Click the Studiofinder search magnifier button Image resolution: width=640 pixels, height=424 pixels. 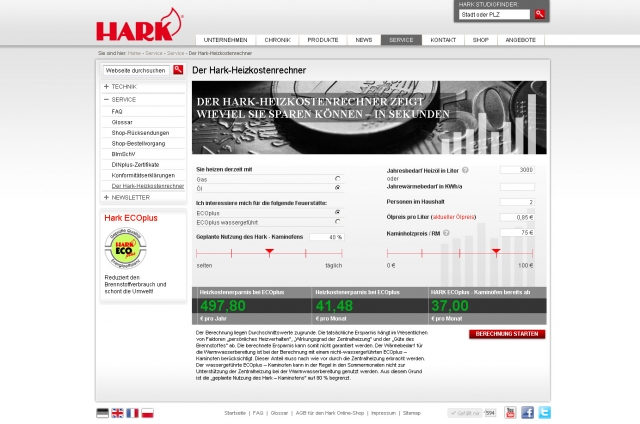pyautogui.click(x=540, y=14)
